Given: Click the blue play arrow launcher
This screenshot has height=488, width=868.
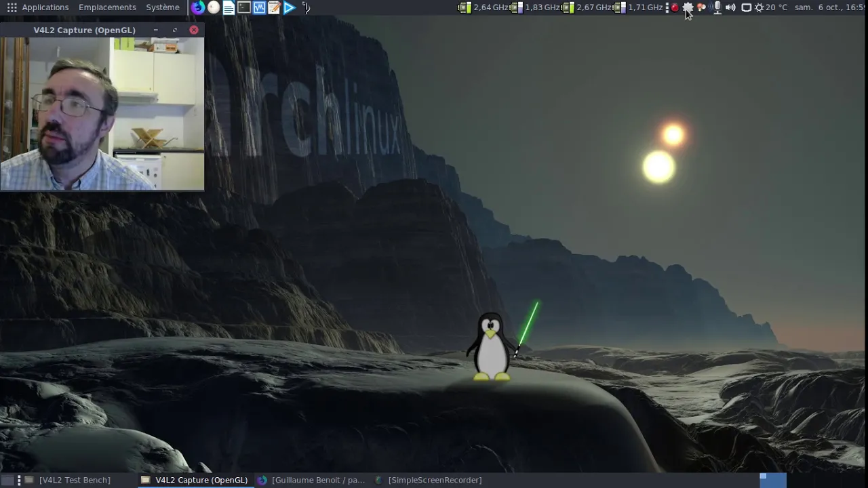Looking at the screenshot, I should 290,7.
